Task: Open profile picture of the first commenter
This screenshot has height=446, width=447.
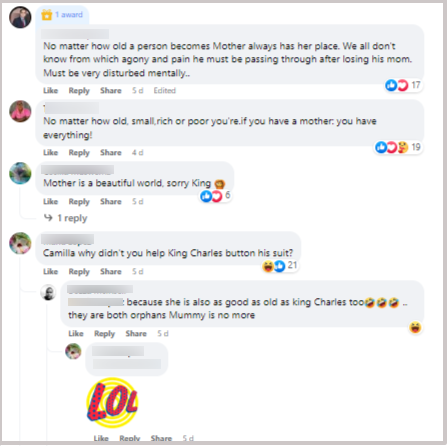Action: click(x=20, y=17)
